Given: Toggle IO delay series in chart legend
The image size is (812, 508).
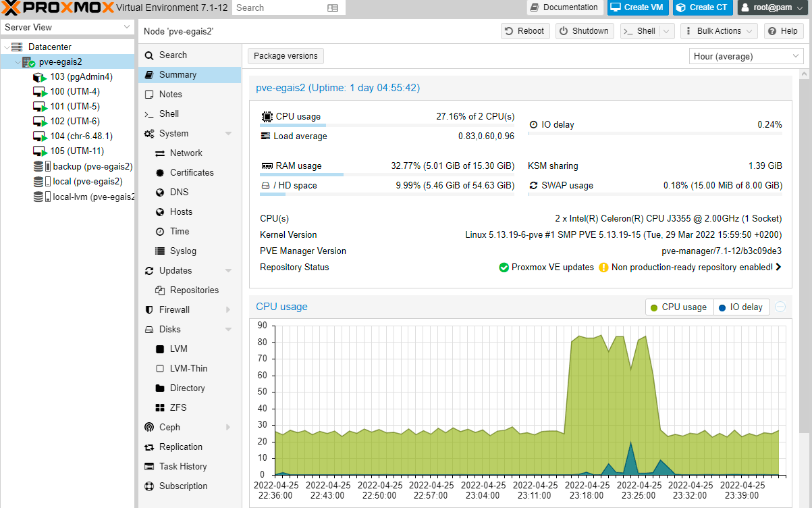Looking at the screenshot, I should coord(740,307).
